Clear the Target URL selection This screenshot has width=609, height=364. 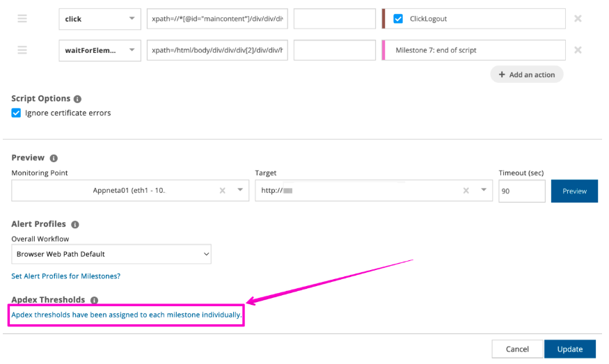pos(466,191)
